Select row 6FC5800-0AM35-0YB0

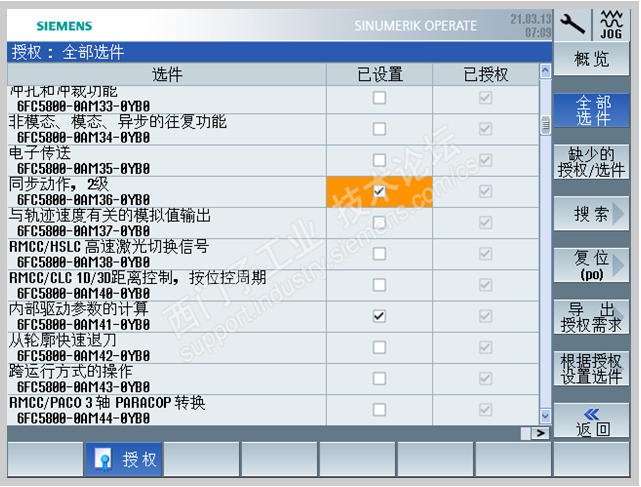(x=273, y=160)
